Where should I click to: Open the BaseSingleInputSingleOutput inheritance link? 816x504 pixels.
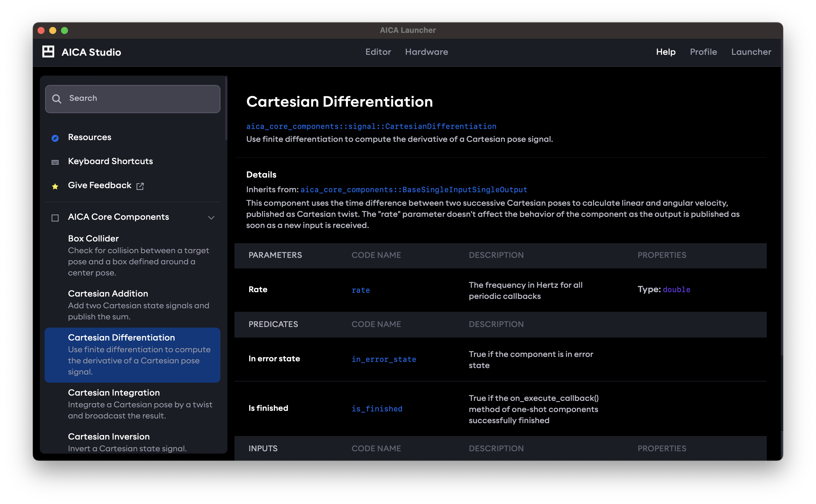click(x=414, y=189)
